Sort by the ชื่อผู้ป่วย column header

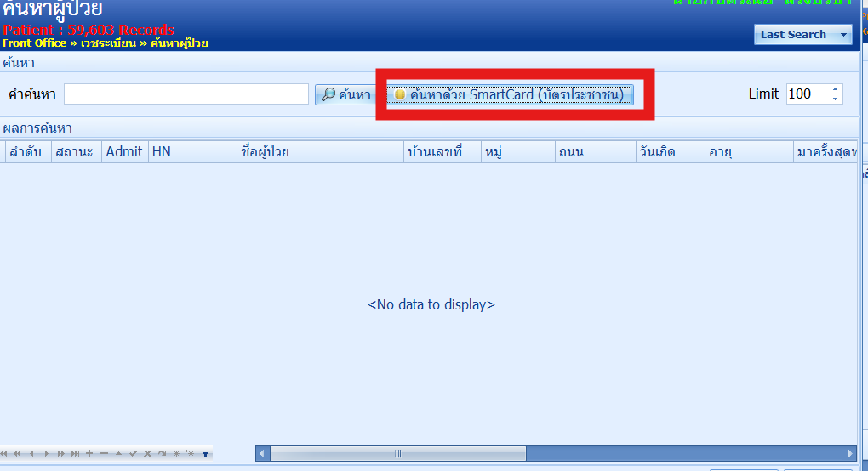tap(319, 152)
